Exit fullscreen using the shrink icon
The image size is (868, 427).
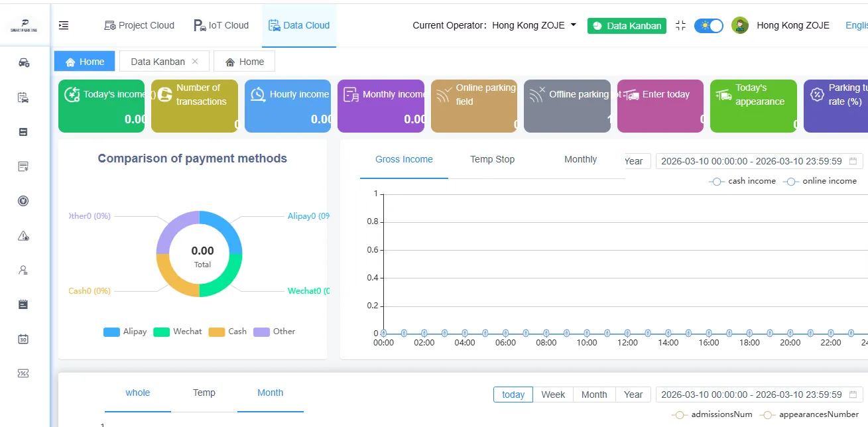click(x=680, y=26)
